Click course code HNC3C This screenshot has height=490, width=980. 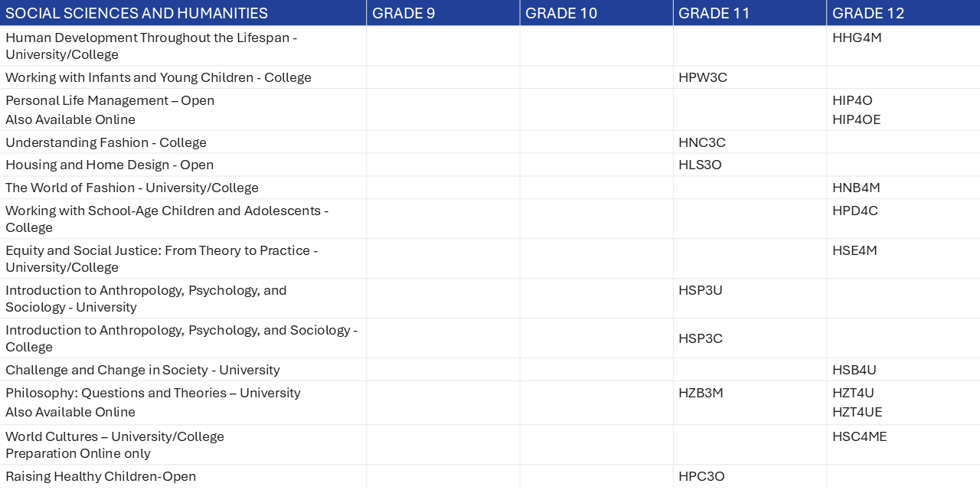(702, 142)
